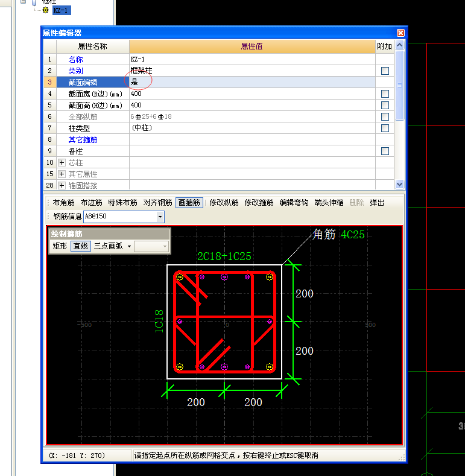This screenshot has height=476, width=465.
Task: Select the 编辑弯钩 tool
Action: (x=294, y=203)
